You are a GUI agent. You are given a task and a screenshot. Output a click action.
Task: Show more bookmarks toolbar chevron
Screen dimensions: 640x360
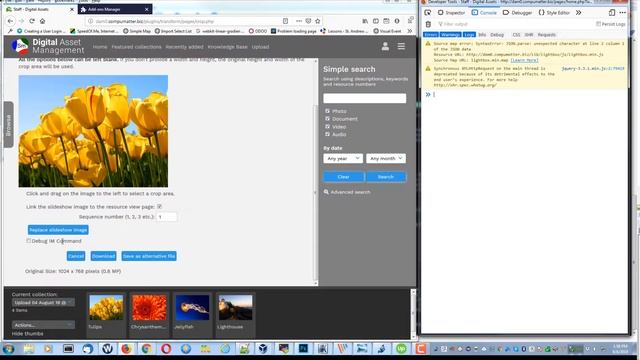coord(409,31)
